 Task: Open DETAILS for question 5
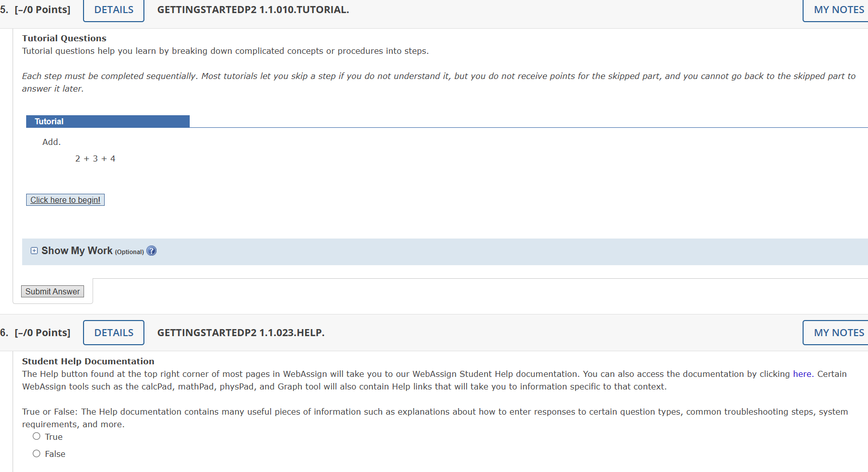114,10
